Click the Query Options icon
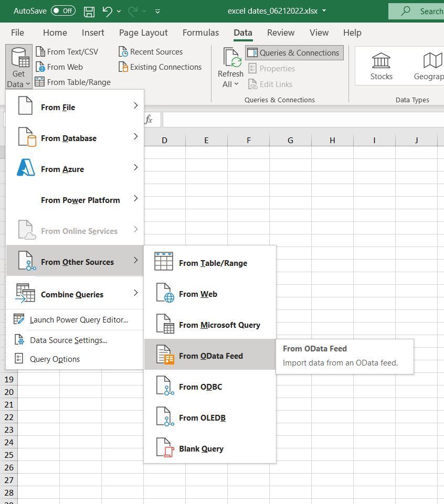 (x=19, y=358)
